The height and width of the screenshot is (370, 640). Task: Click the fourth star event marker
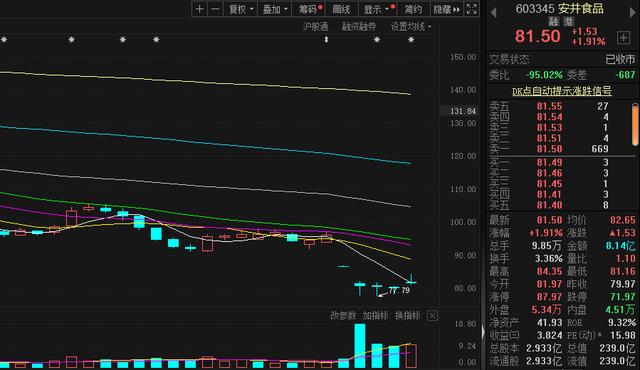click(156, 40)
